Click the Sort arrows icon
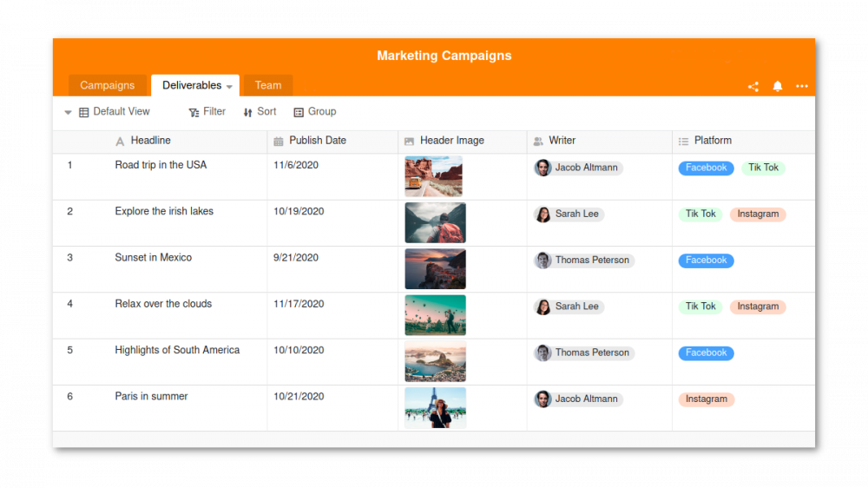 (x=247, y=112)
